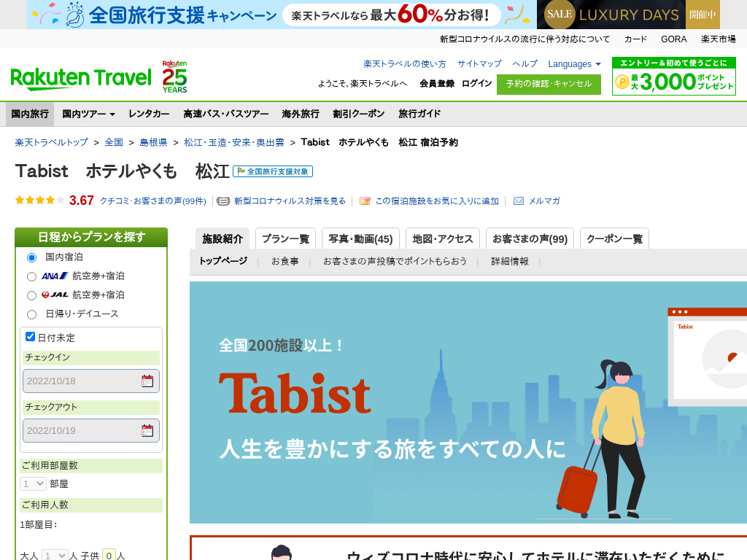
Task: Open 割引クーポン in the navigation bar
Action: [359, 114]
